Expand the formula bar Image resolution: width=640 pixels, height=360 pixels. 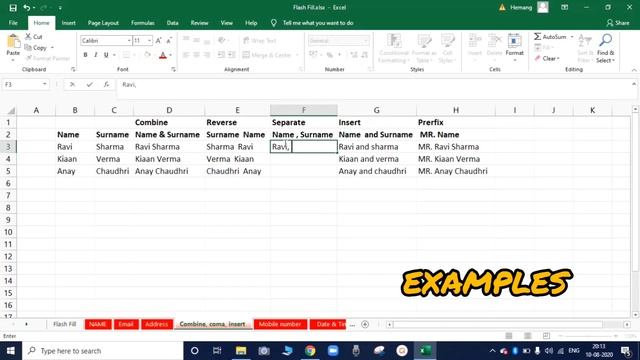pos(634,84)
